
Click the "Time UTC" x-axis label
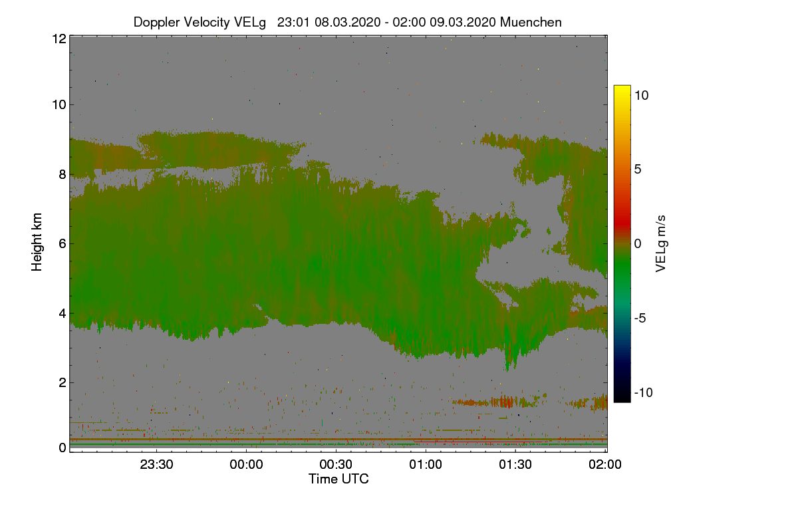click(x=338, y=478)
